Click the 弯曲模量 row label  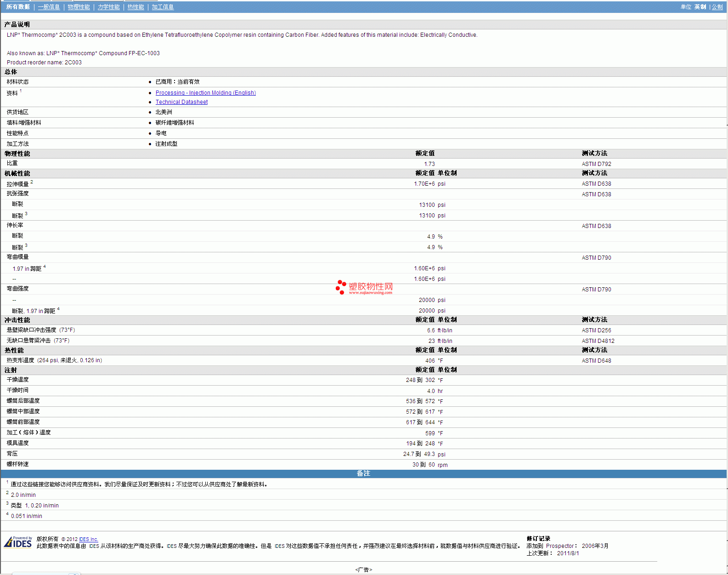(x=17, y=257)
